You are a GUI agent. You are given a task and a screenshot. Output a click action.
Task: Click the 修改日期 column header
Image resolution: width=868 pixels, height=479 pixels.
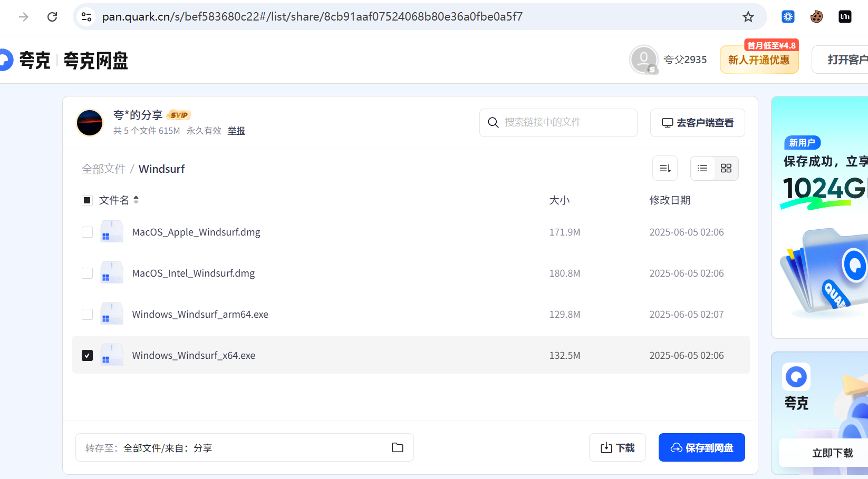pyautogui.click(x=670, y=200)
